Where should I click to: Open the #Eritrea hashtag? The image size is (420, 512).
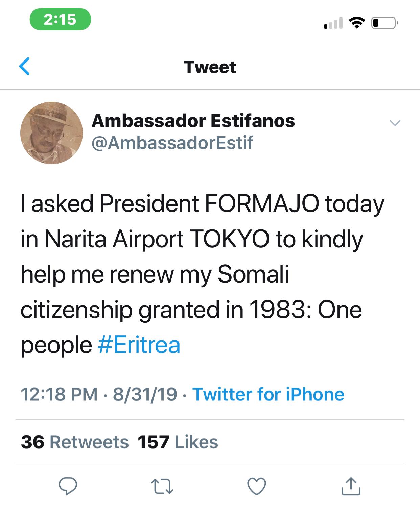click(139, 345)
